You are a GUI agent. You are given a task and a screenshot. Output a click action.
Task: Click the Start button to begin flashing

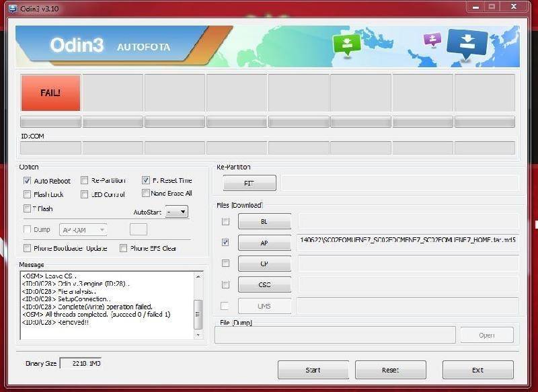(313, 370)
